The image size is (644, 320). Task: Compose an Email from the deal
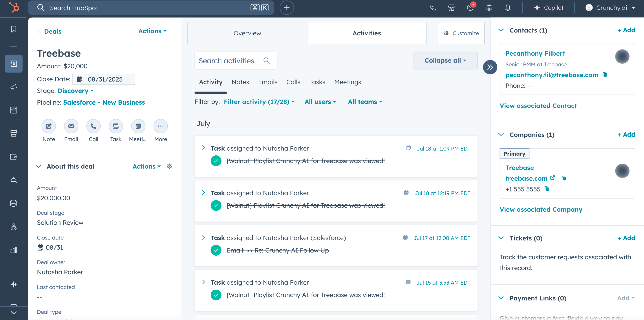pos(71,126)
